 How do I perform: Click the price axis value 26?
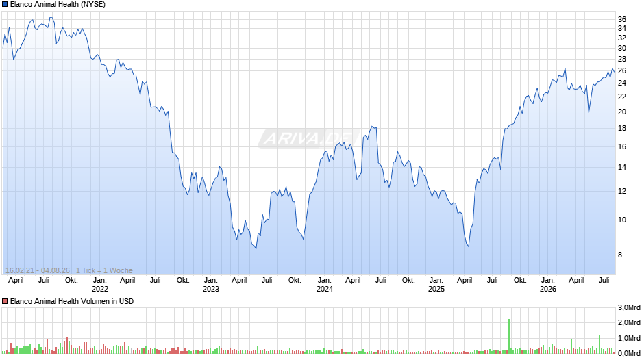(x=622, y=70)
